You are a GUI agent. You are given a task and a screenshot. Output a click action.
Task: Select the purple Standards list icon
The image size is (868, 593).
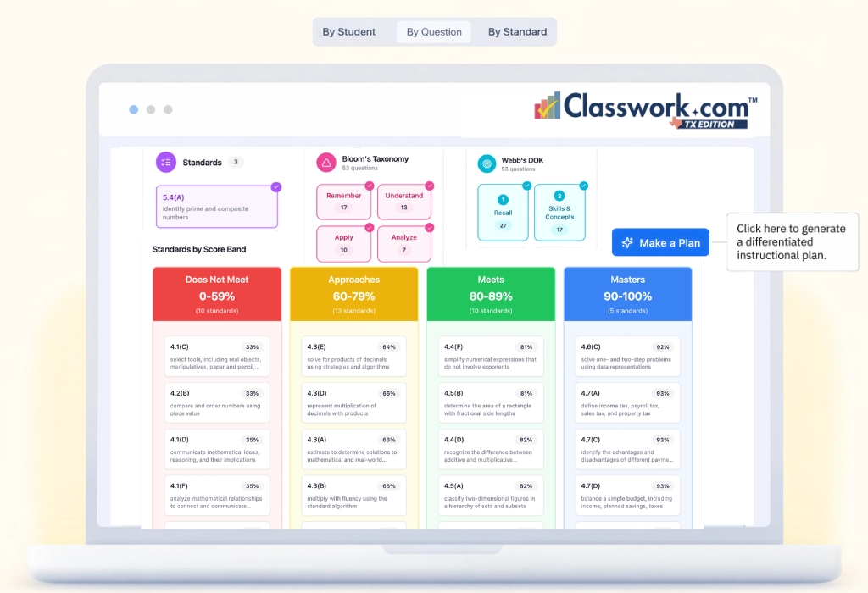coord(165,161)
